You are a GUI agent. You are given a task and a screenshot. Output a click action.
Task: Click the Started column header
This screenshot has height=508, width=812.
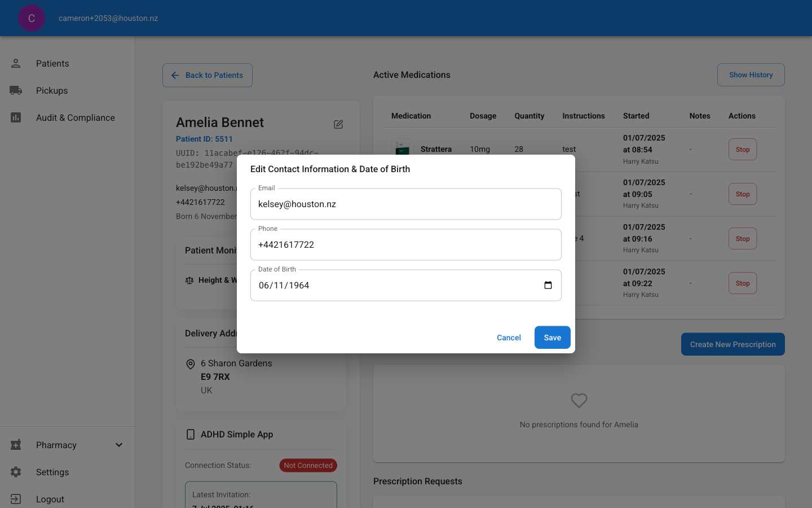pos(636,116)
